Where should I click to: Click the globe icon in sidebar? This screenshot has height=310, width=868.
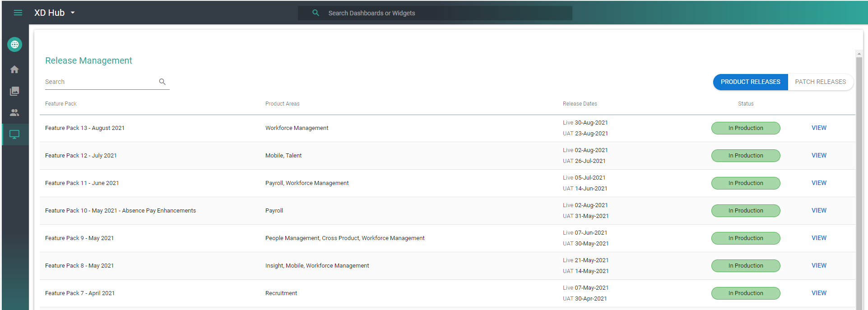tap(14, 44)
